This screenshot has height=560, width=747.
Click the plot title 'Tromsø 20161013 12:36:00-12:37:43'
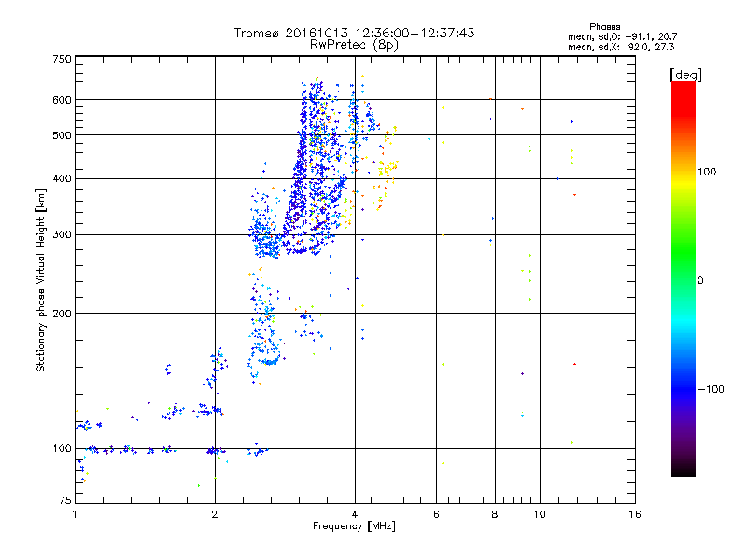click(x=354, y=33)
